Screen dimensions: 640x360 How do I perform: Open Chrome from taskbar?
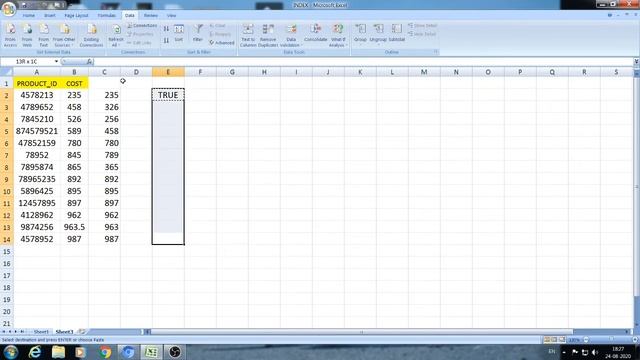pos(105,351)
